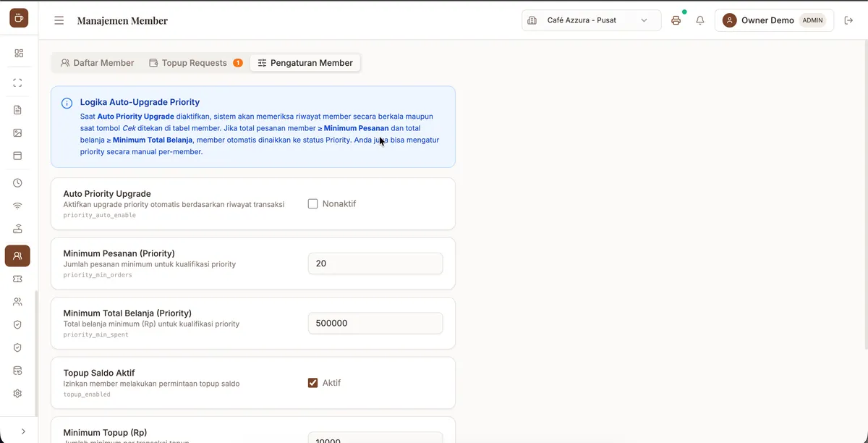Toggle the hamburger menu button
Screen dimensions: 868x443
(x=59, y=20)
